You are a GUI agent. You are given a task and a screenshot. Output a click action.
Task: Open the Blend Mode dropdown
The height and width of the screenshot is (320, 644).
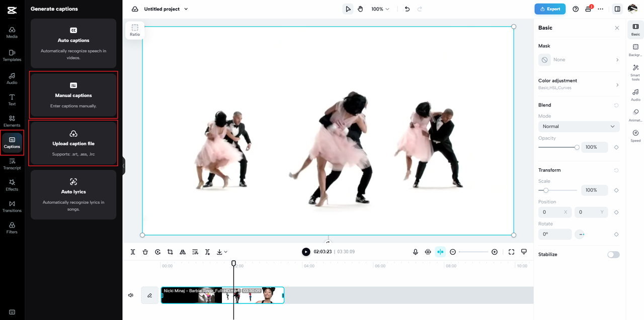579,127
